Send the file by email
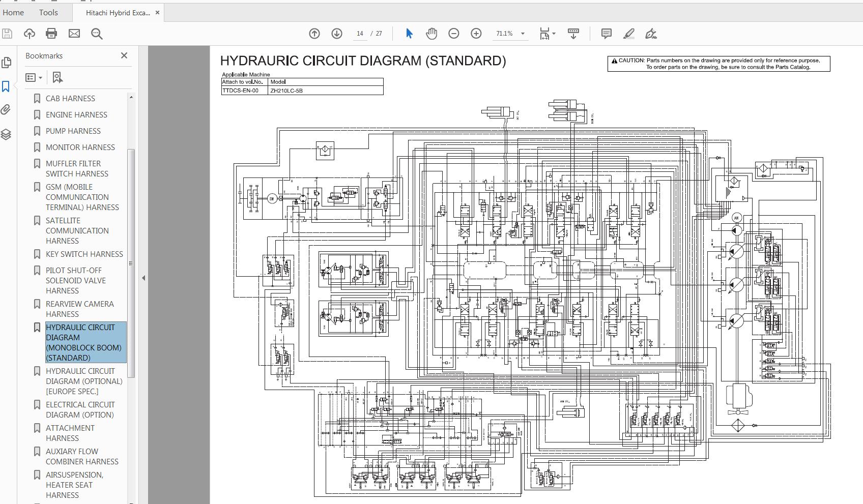 tap(74, 34)
